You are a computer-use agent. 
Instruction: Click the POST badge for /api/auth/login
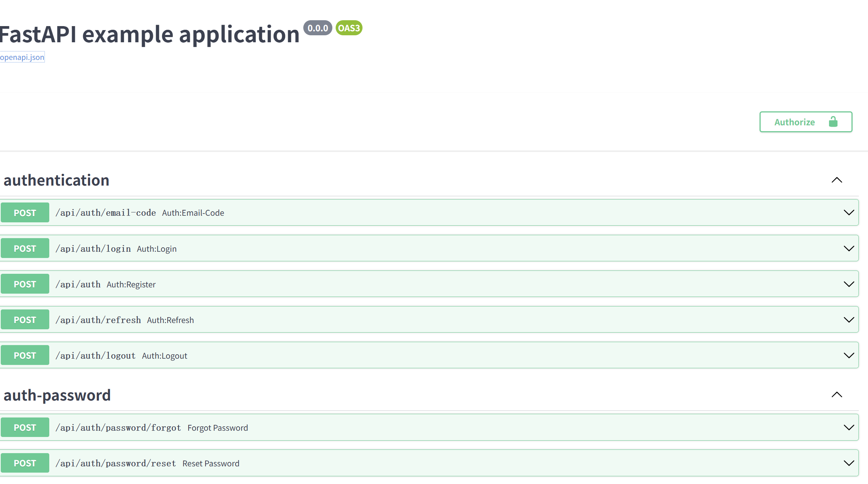25,248
